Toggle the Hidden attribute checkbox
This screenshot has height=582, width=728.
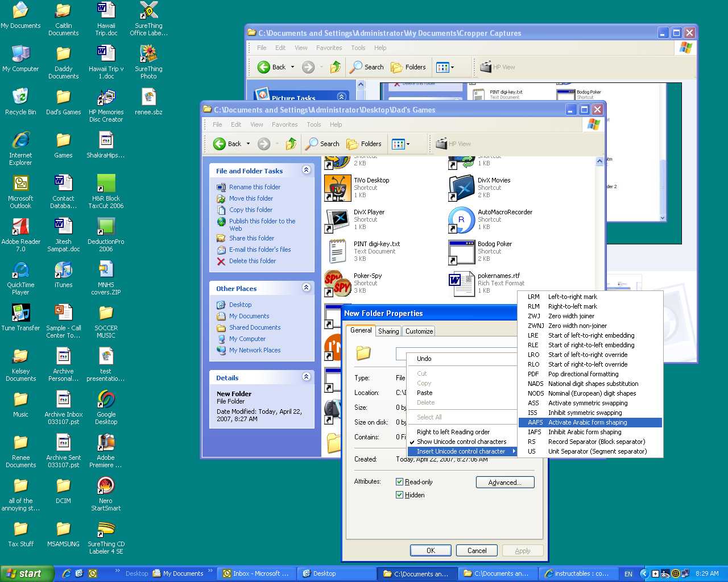click(x=400, y=495)
